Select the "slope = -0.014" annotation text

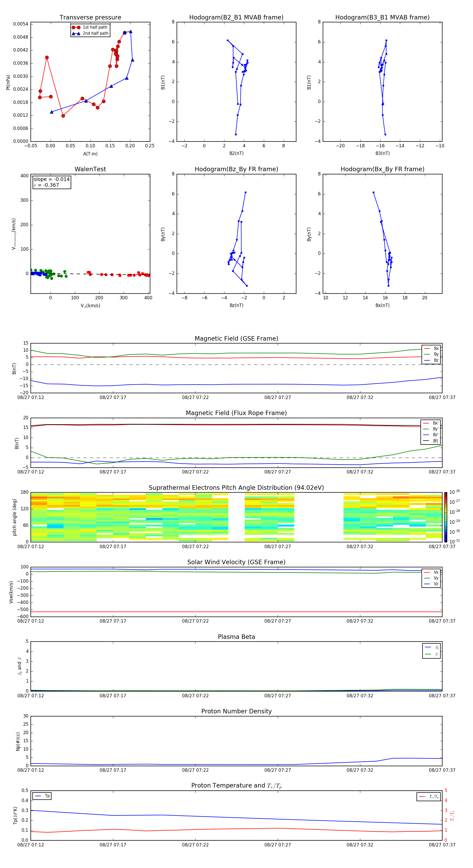(52, 179)
